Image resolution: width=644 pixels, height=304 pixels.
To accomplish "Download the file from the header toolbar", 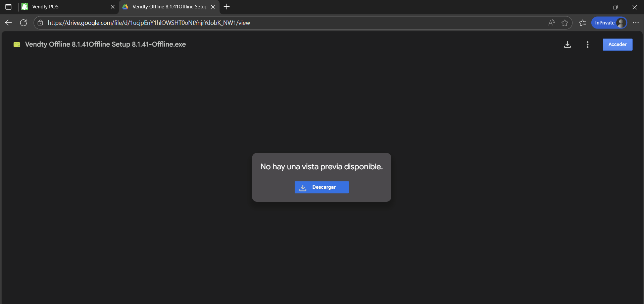I will (x=567, y=45).
